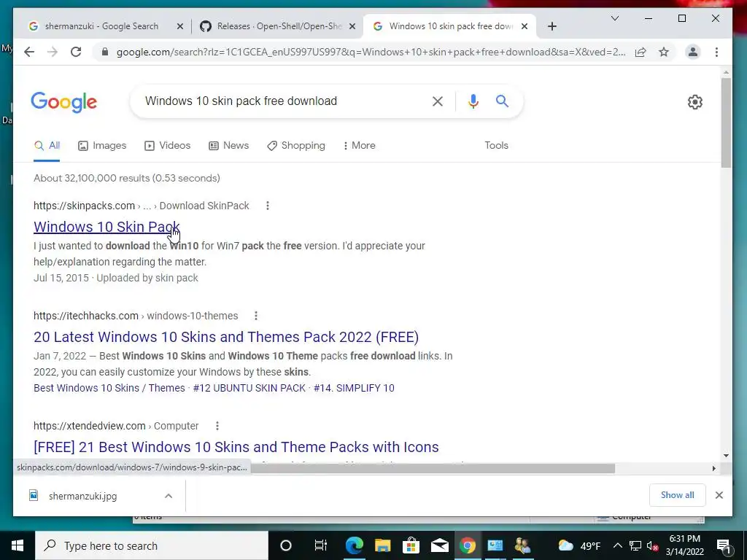747x560 pixels.
Task: Open the tab search dropdown arrow
Action: pyautogui.click(x=615, y=18)
